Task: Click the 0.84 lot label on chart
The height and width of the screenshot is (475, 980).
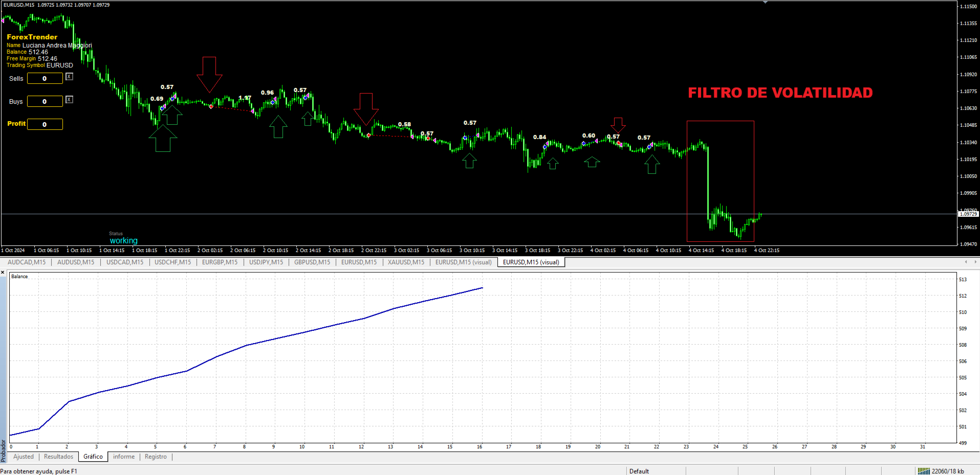Action: pos(540,137)
